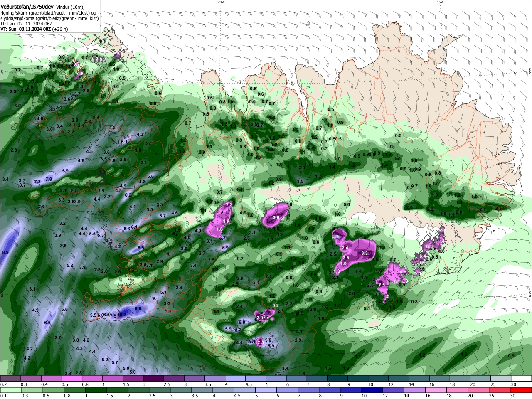Click the '(+26 h)' forecast offset text
The width and height of the screenshot is (532, 399).
point(60,29)
